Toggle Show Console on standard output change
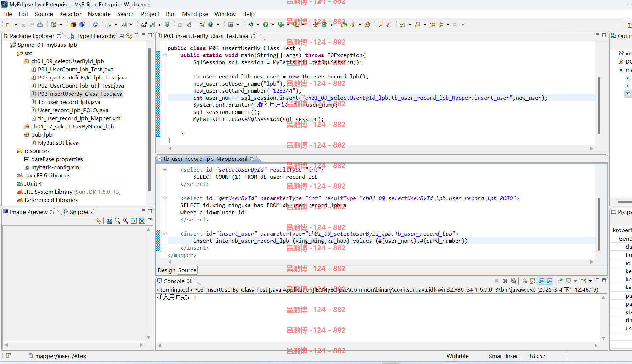Image resolution: width=632 pixels, height=364 pixels. point(541,281)
